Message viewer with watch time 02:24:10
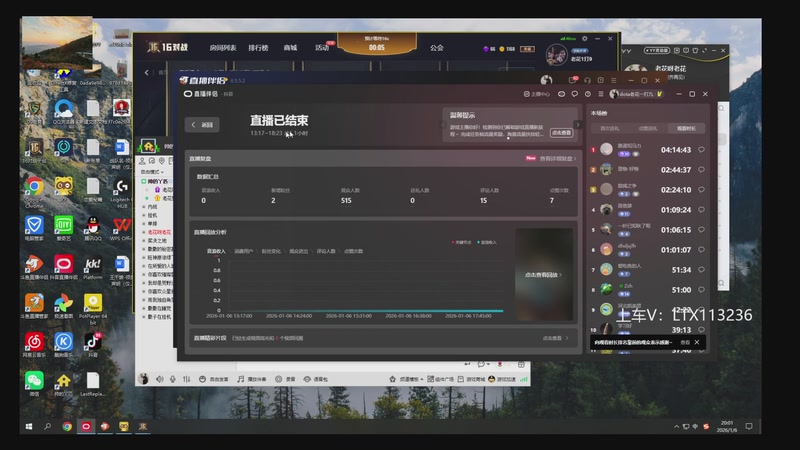This screenshot has height=450, width=800. coord(702,189)
